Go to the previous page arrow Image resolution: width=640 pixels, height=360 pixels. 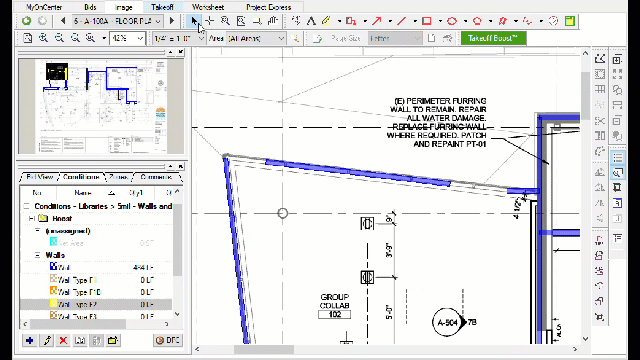click(x=63, y=20)
